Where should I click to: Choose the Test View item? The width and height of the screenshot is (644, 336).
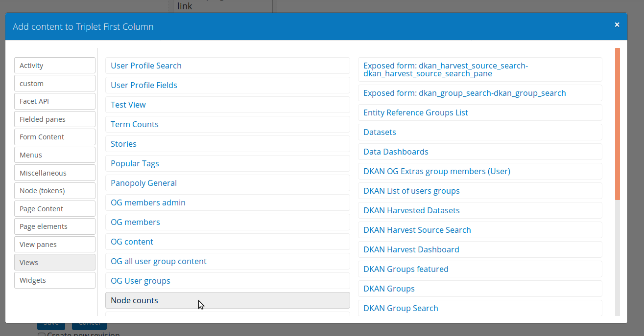tap(228, 105)
